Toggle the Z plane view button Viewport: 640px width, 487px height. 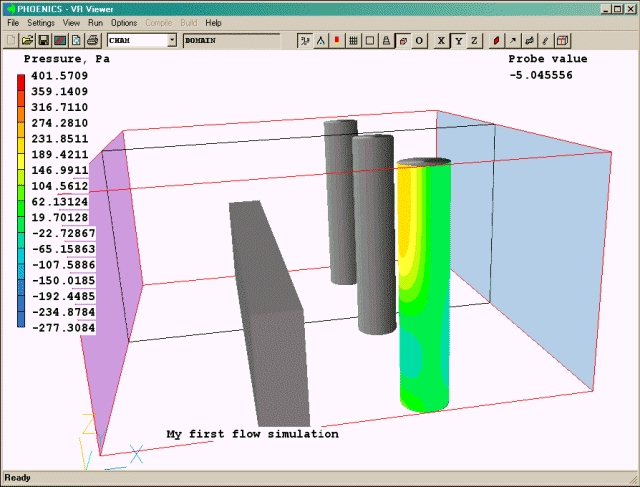click(474, 40)
